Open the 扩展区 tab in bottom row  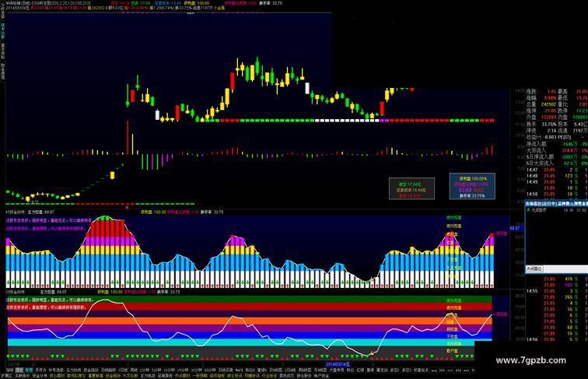(x=6, y=376)
